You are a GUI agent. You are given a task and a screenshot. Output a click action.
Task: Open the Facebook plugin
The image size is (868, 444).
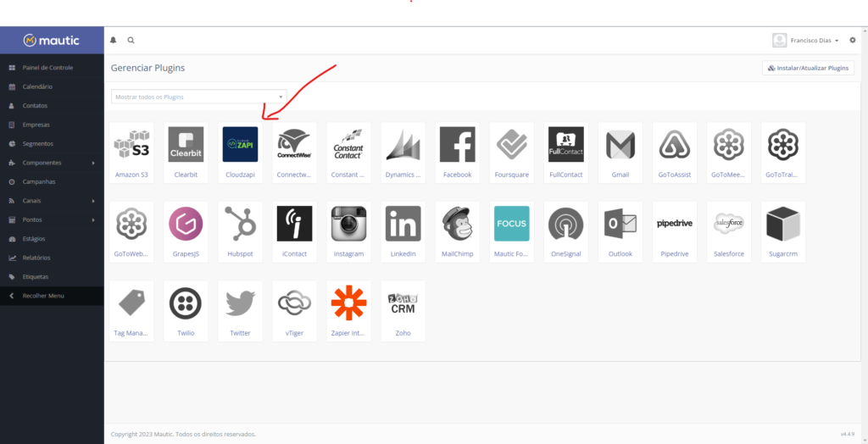click(457, 153)
